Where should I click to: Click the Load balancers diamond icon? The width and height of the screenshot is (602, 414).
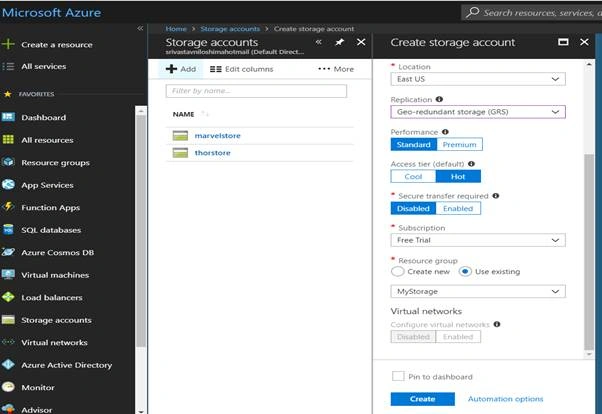[8, 297]
